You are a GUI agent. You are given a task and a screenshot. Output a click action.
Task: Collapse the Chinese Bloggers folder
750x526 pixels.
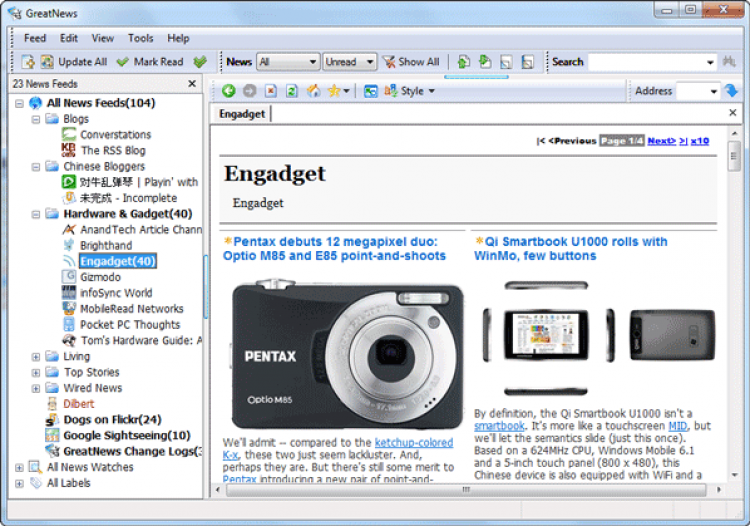(x=35, y=166)
